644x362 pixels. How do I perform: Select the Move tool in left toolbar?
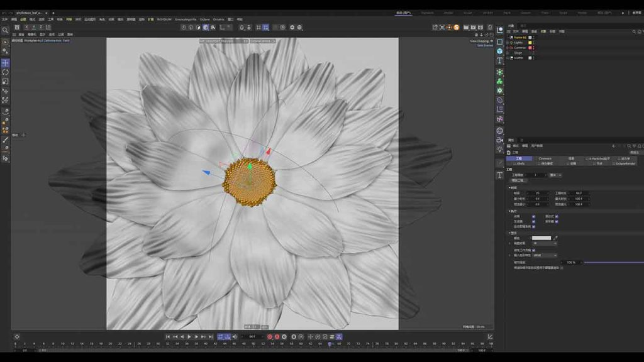coord(5,63)
